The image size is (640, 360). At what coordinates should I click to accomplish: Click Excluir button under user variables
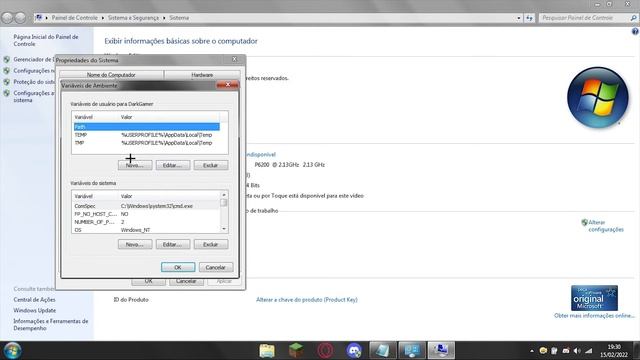click(x=211, y=165)
